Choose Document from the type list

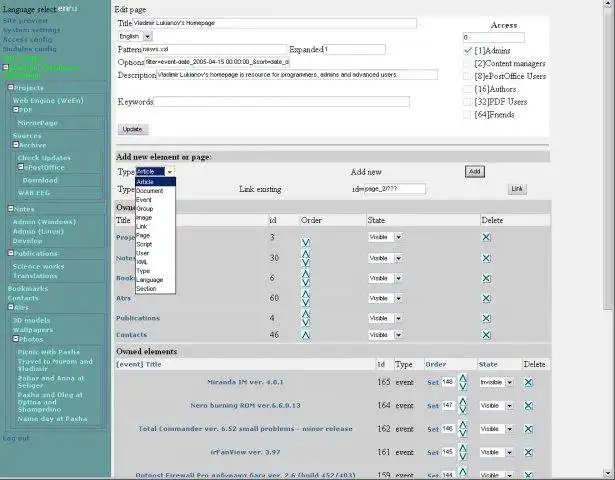point(155,191)
